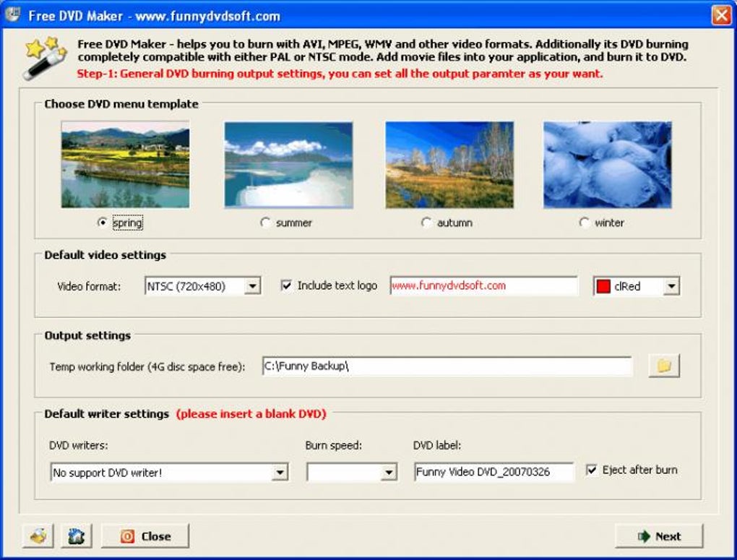
Task: Click the folder browse icon for temp folder
Action: point(664,366)
